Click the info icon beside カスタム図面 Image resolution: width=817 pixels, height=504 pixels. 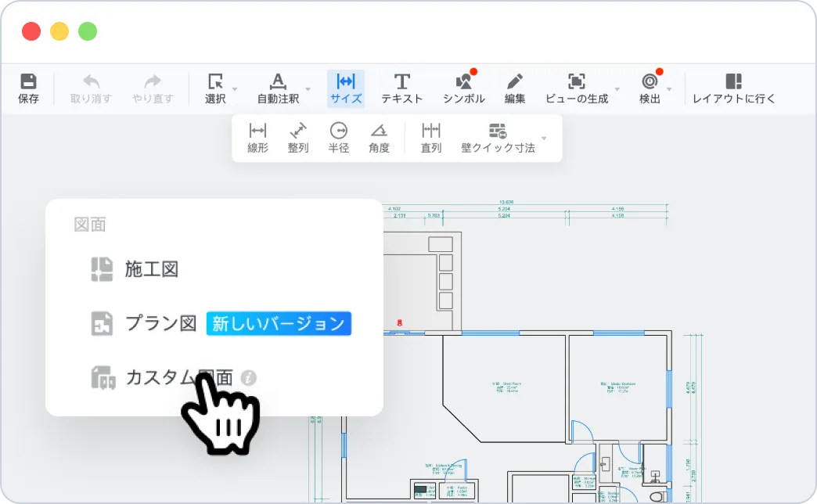(249, 377)
